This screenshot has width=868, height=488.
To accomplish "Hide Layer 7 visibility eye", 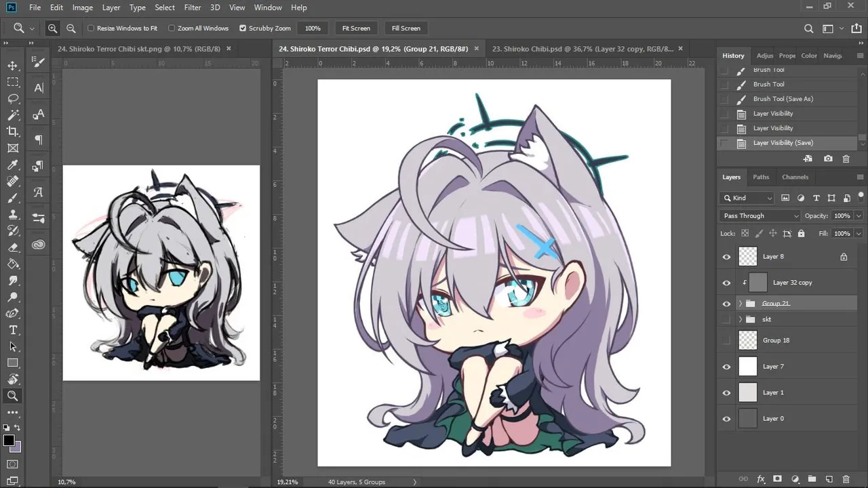I will click(x=726, y=367).
